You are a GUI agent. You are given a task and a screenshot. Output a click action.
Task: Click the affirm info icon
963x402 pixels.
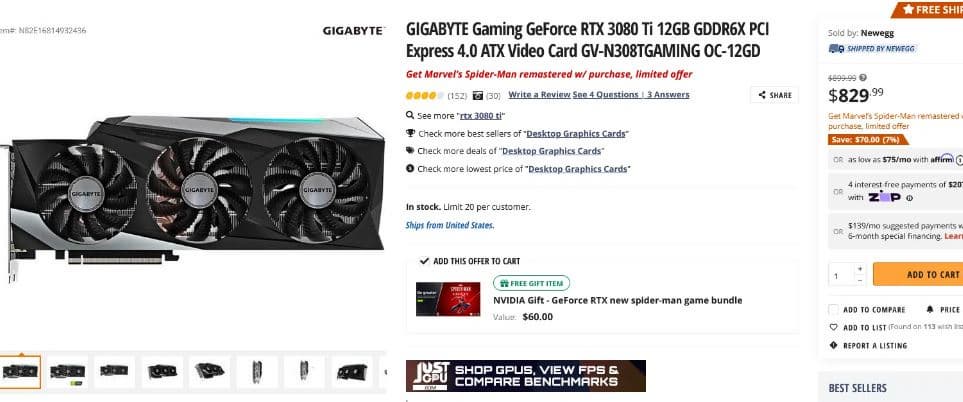point(959,160)
